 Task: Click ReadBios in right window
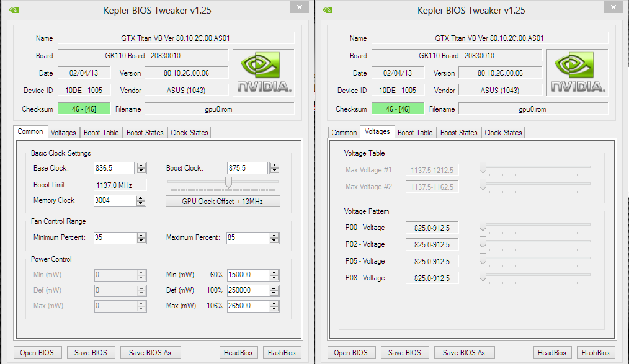coord(552,353)
